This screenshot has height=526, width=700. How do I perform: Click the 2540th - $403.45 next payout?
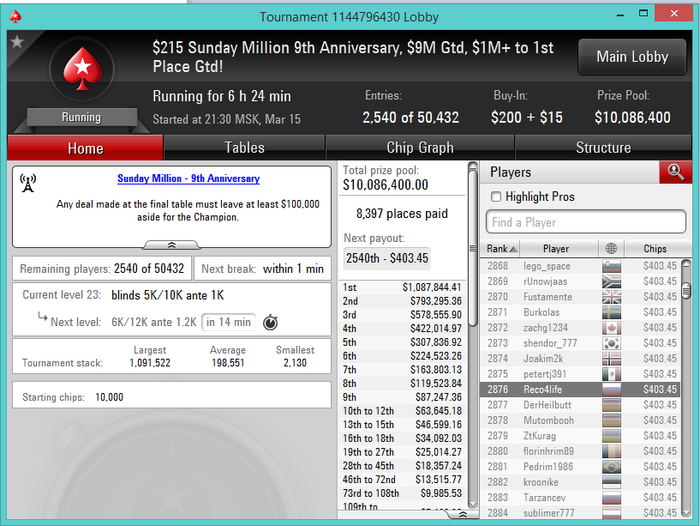point(387,258)
